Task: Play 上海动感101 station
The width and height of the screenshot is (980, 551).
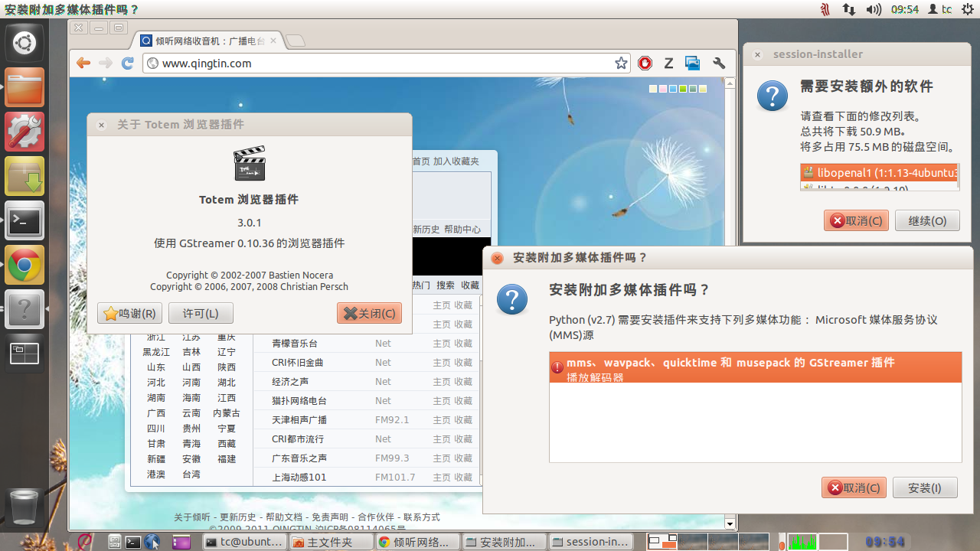Action: click(299, 478)
